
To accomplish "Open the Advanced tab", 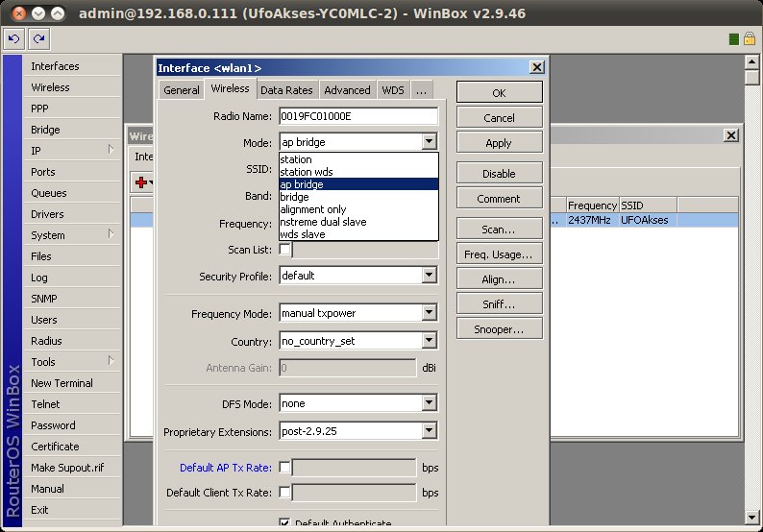I will [x=347, y=90].
